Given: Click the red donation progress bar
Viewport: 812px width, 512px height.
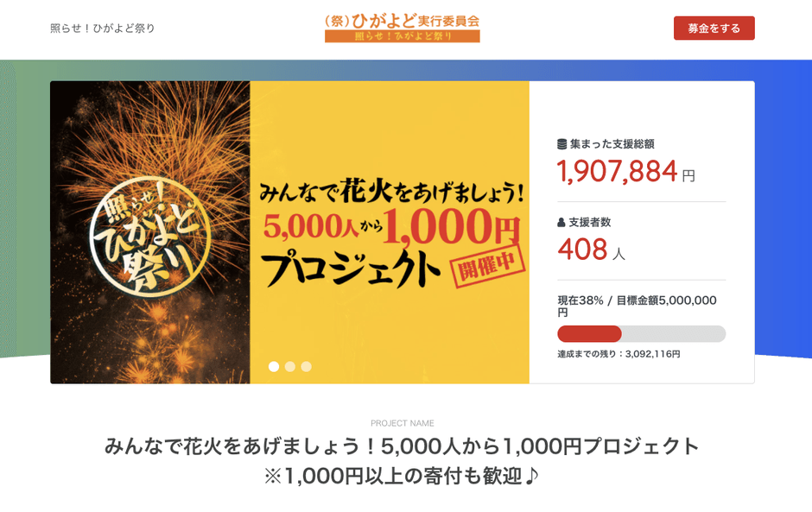Looking at the screenshot, I should [590, 334].
